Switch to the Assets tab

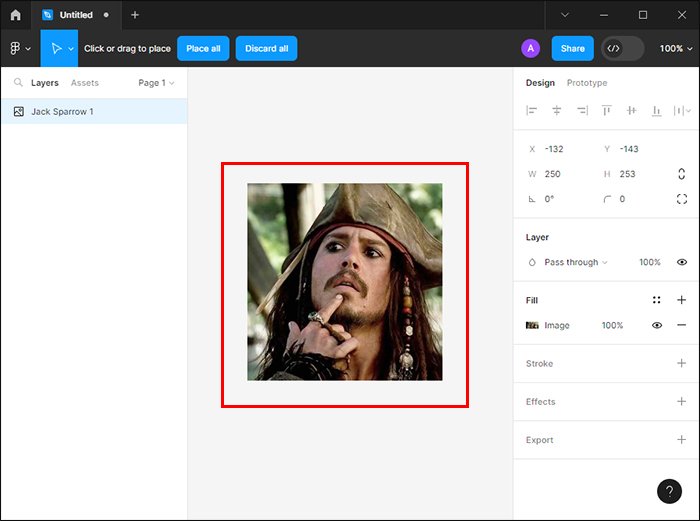click(x=85, y=83)
